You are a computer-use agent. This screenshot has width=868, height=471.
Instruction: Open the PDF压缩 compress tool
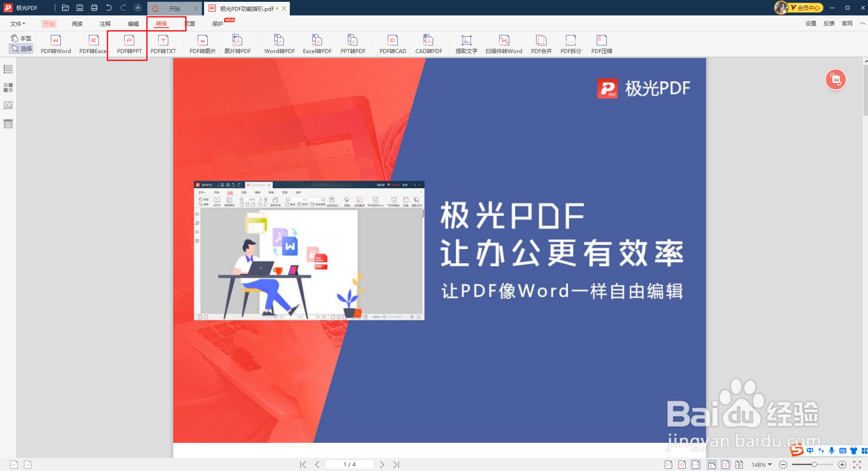pyautogui.click(x=601, y=44)
